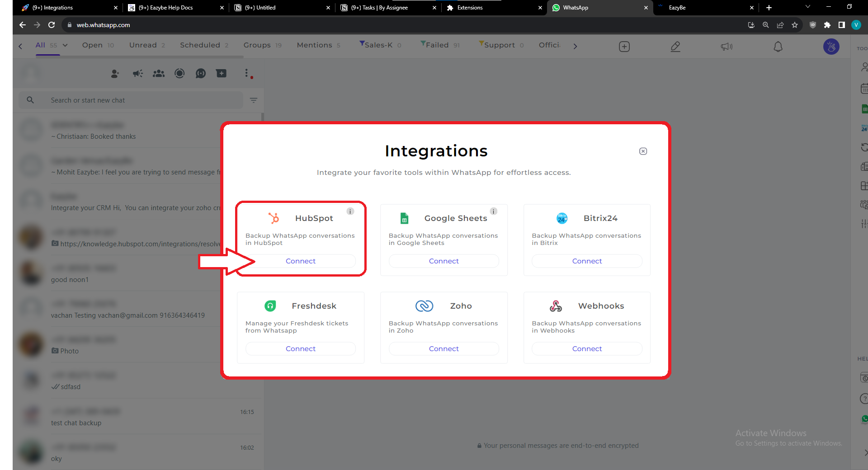Viewport: 868px width, 470px height.
Task: Open the add contact person icon
Action: (x=115, y=74)
